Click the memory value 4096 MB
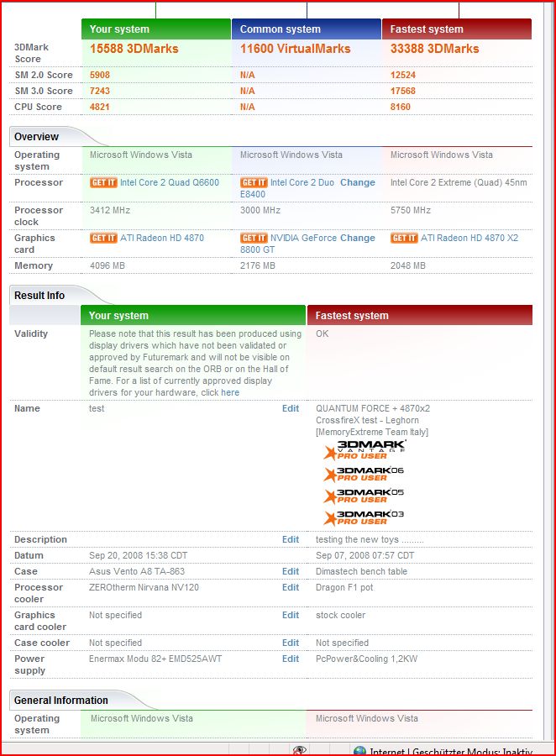The height and width of the screenshot is (756, 556). pyautogui.click(x=108, y=265)
